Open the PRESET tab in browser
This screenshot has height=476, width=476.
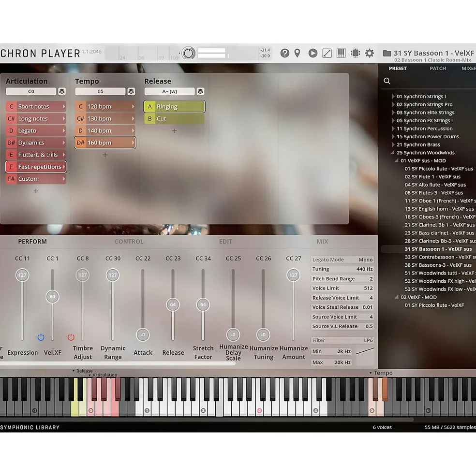click(x=398, y=69)
